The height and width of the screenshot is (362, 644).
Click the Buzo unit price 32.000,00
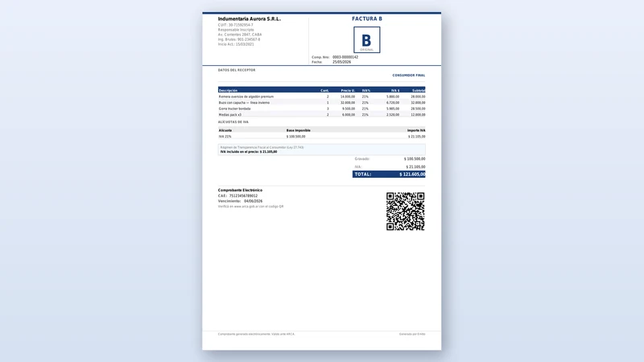tap(348, 103)
